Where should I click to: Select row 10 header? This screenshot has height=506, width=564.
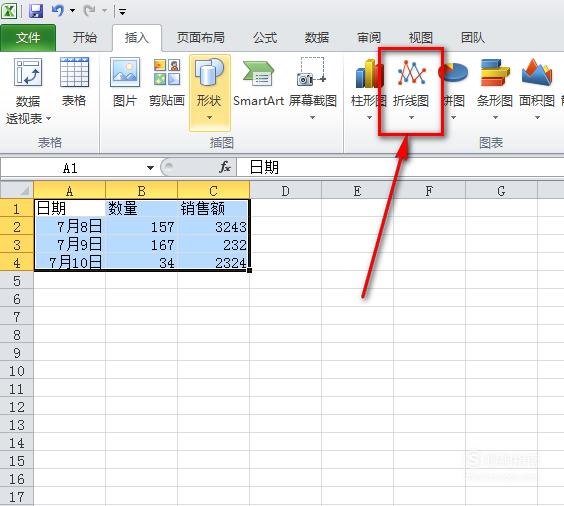pyautogui.click(x=17, y=370)
